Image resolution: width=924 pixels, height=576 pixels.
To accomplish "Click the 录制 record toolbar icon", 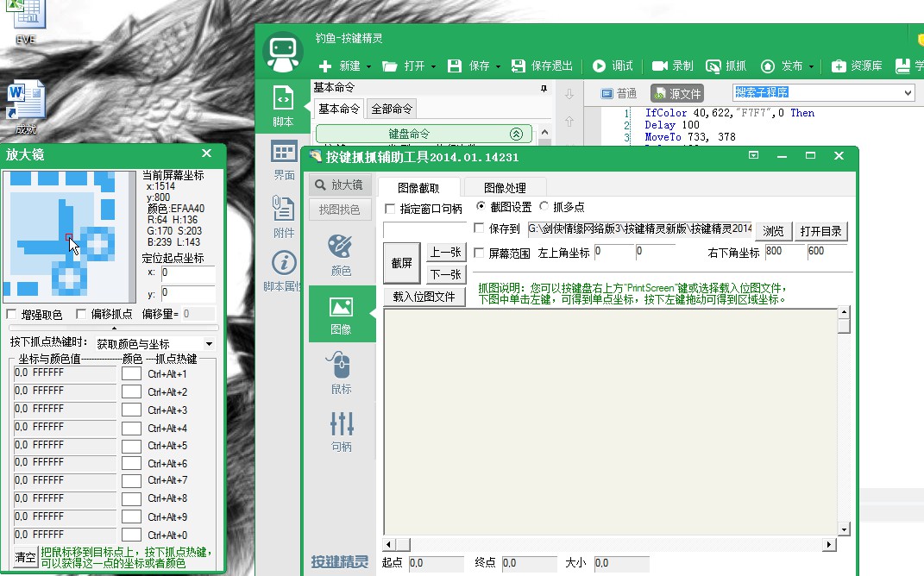I will coord(672,66).
